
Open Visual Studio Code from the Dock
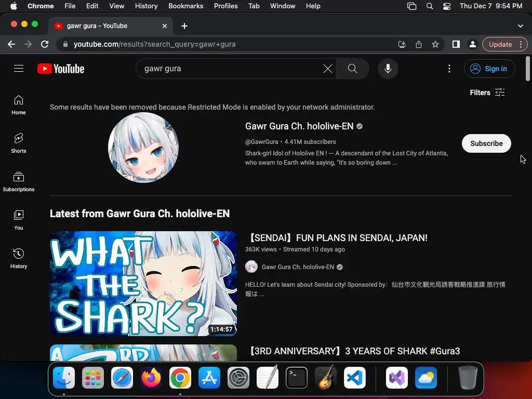[x=354, y=378]
